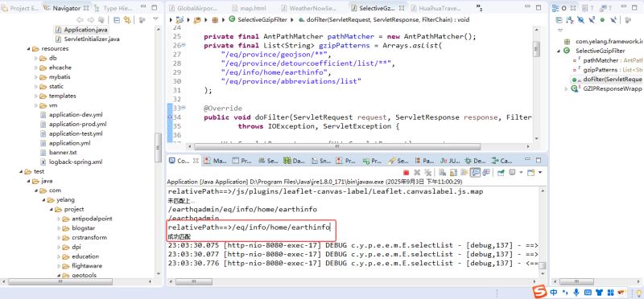Click Collapse All icon in Navigator toolbar
This screenshot has height=299, width=644.
click(x=117, y=19)
